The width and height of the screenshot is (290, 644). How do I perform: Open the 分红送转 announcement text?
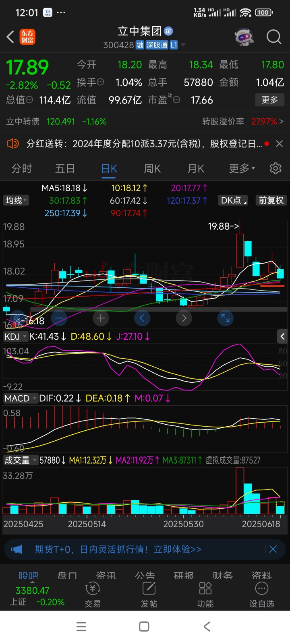point(144,144)
